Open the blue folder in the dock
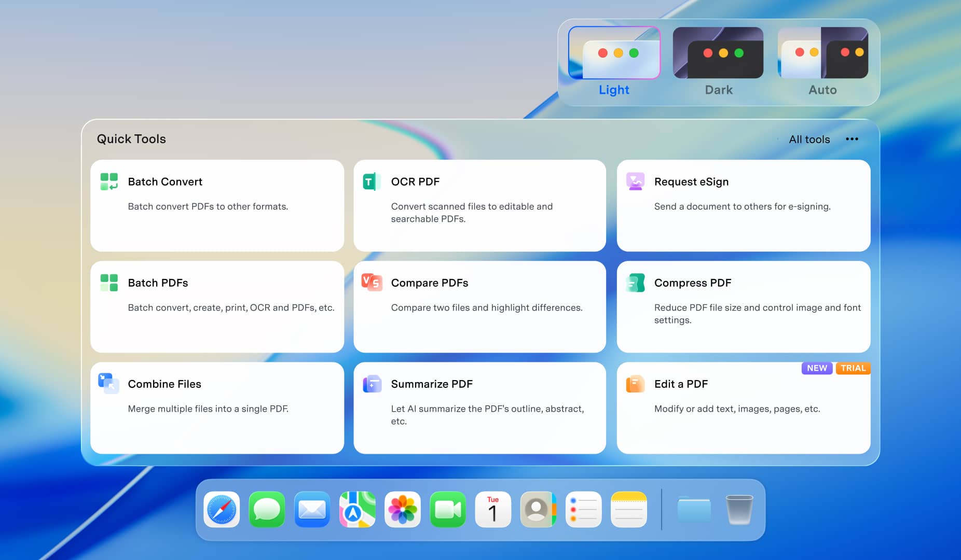The width and height of the screenshot is (961, 560). [x=694, y=510]
